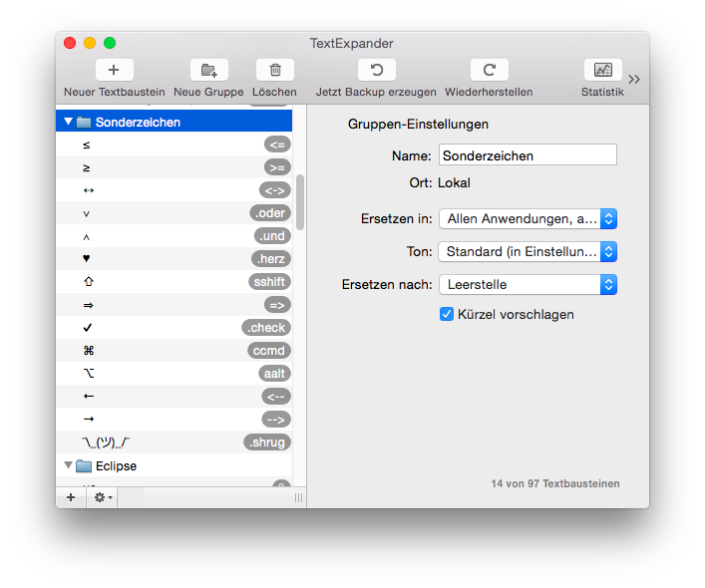Open the gear action menu below list
The image size is (705, 588).
click(102, 497)
